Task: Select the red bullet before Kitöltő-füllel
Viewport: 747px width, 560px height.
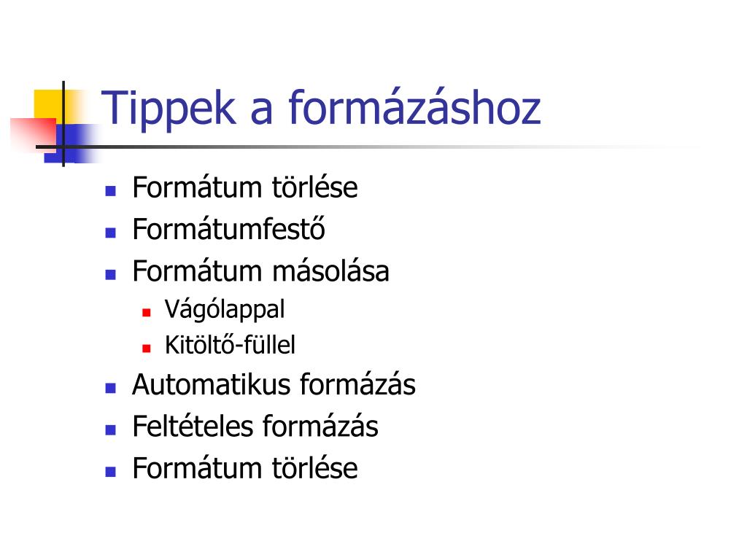Action: 146,349
